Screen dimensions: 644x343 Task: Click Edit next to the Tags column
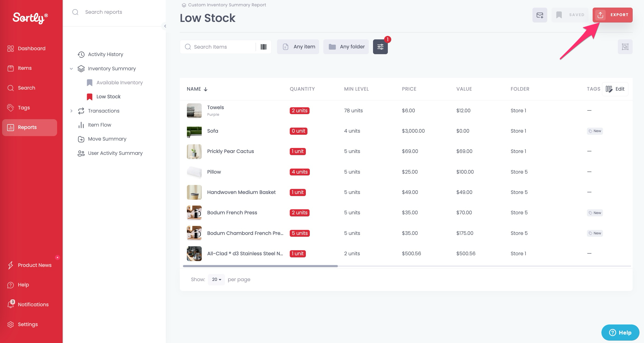[615, 89]
